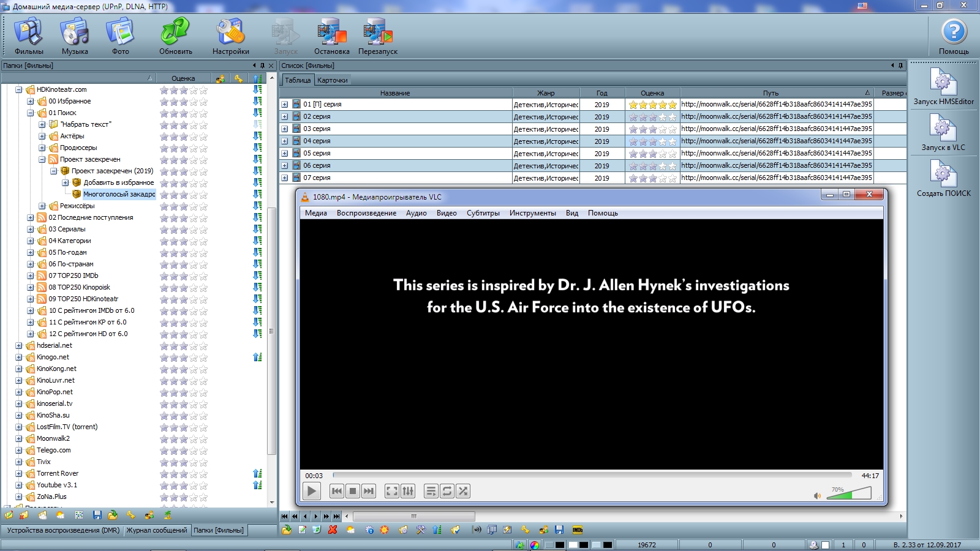Toggle loop mode in VLC
The width and height of the screenshot is (980, 551).
click(447, 491)
